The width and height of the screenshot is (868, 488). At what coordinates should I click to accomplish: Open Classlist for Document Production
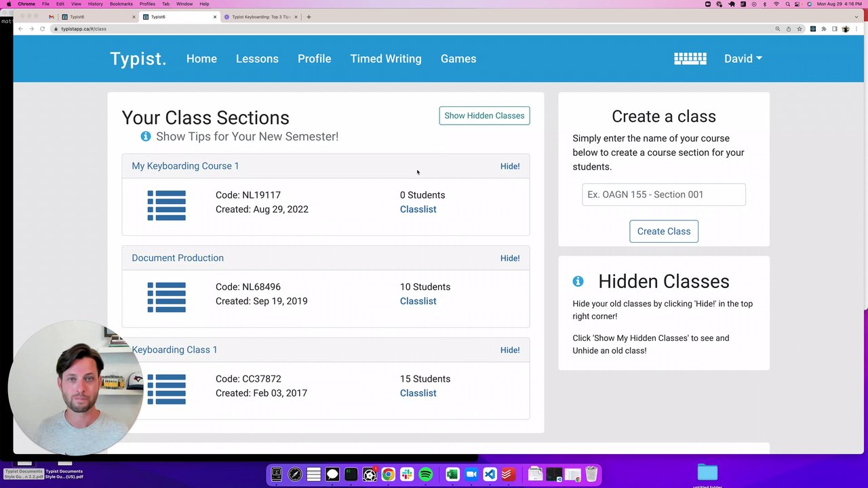[418, 301]
